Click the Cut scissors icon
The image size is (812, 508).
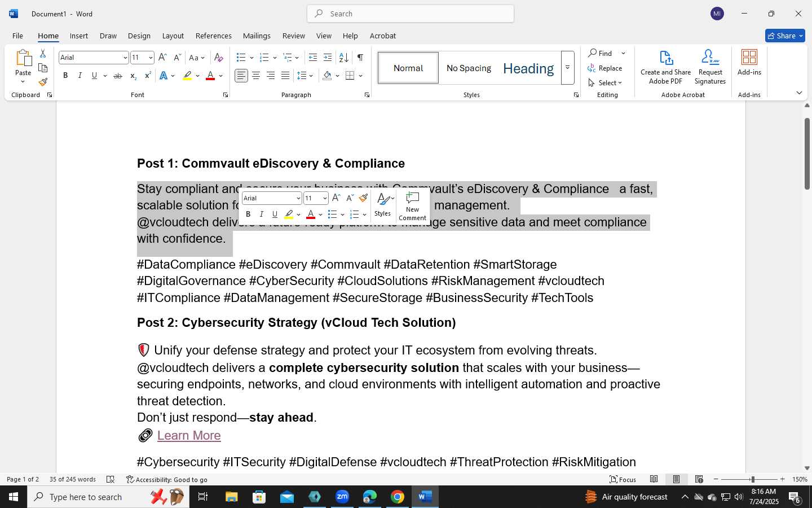coord(43,54)
